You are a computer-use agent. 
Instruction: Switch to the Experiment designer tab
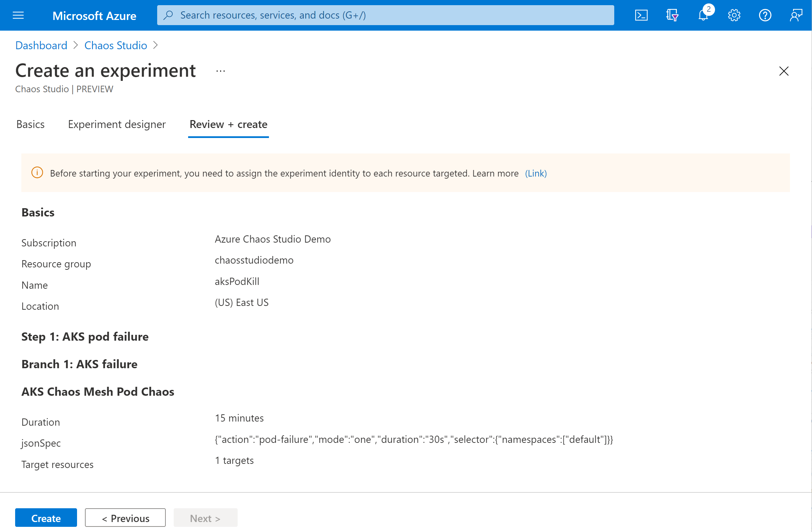[117, 124]
